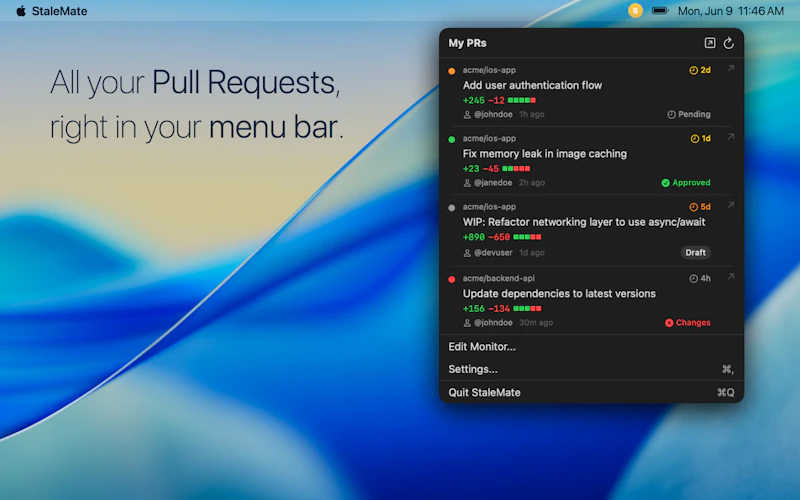This screenshot has width=800, height=500.
Task: Open the Update dependencies PR external arrow
Action: [731, 277]
